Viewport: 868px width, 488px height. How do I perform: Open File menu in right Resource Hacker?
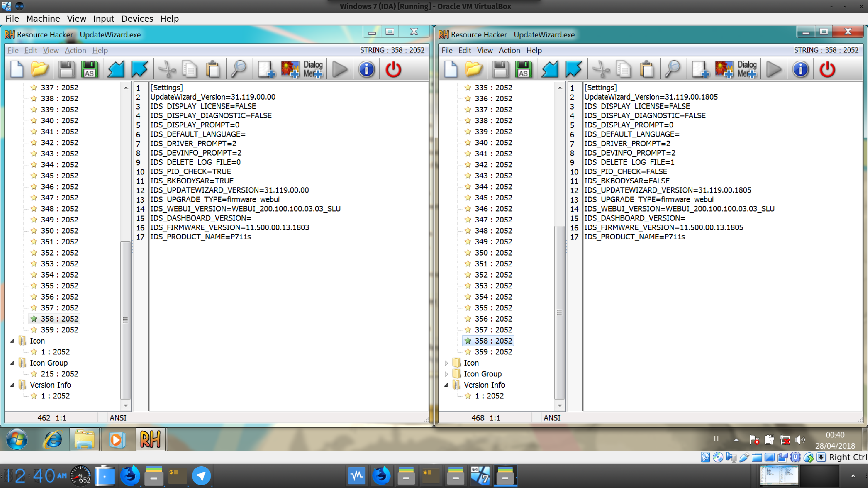point(447,50)
